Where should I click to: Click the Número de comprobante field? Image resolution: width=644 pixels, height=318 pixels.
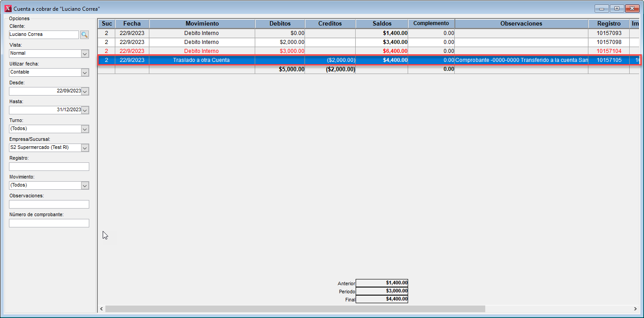pyautogui.click(x=49, y=223)
